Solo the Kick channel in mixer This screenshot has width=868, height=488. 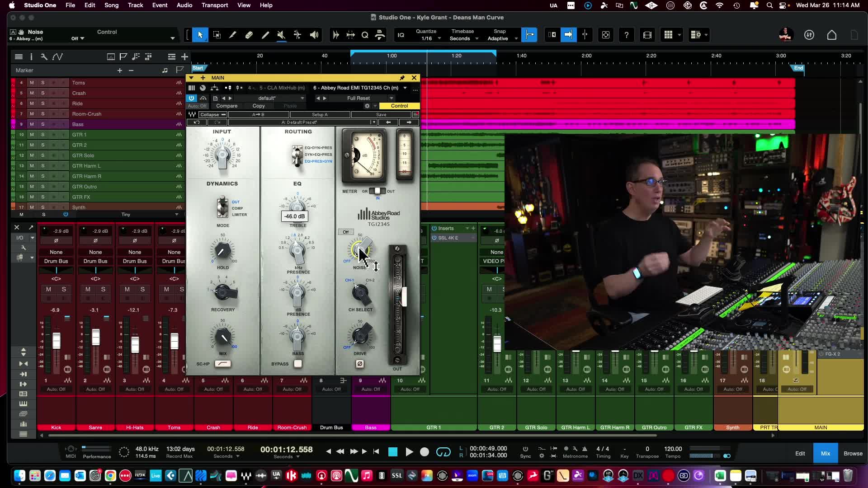tap(64, 289)
